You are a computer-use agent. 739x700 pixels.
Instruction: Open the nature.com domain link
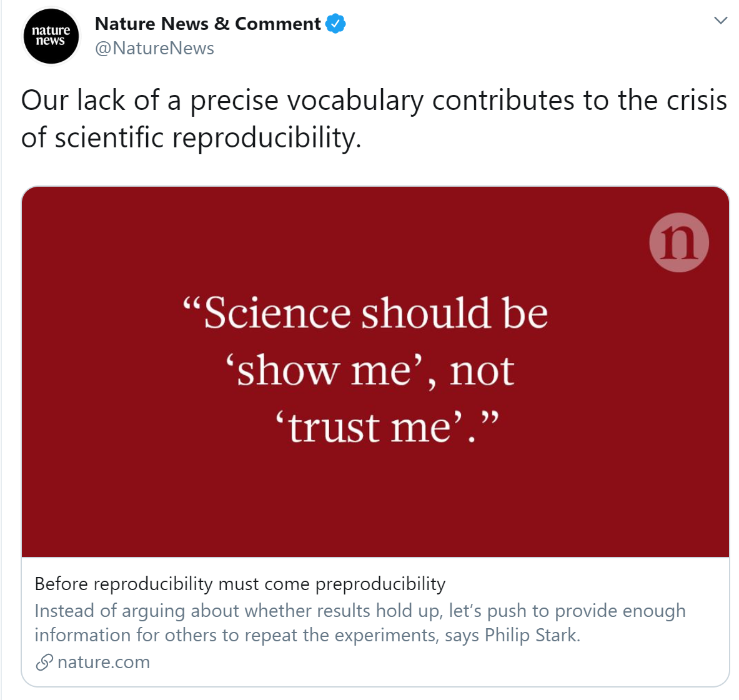click(x=104, y=663)
